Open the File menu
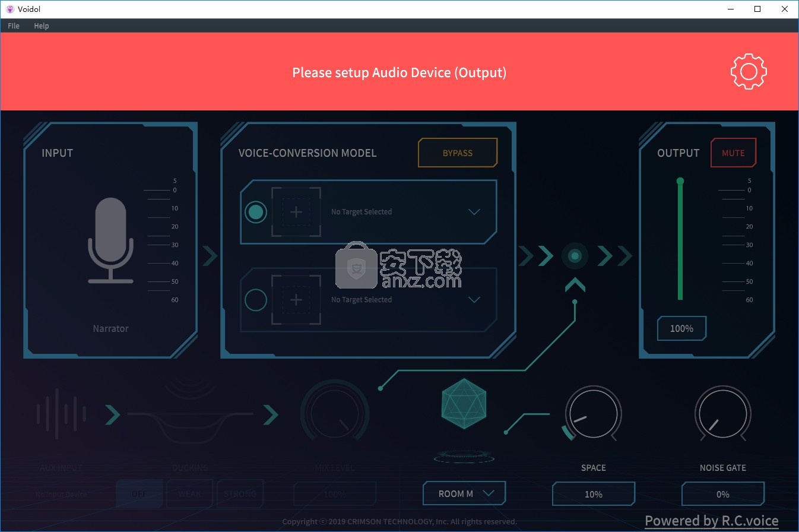The height and width of the screenshot is (532, 799). click(x=14, y=26)
